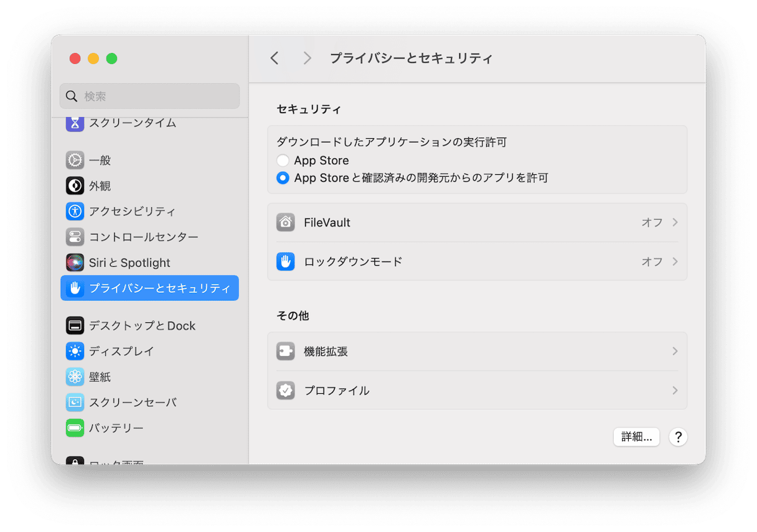Screen dimensions: 757x532
Task: Select the App Store only radio button
Action: [x=283, y=161]
